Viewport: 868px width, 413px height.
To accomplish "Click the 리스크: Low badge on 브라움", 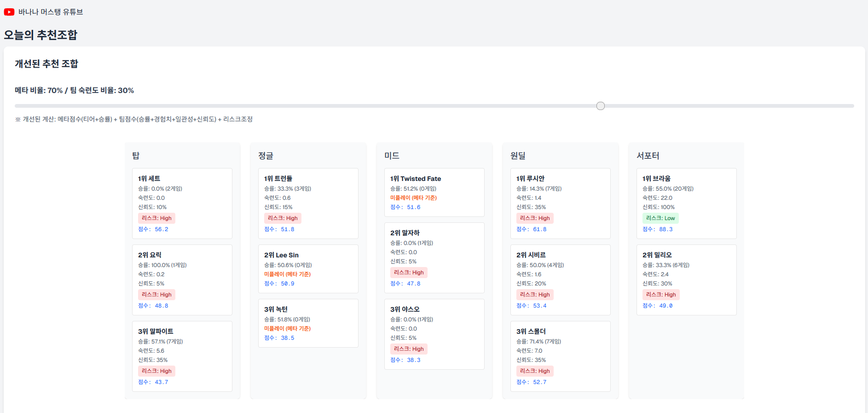I will [x=660, y=218].
